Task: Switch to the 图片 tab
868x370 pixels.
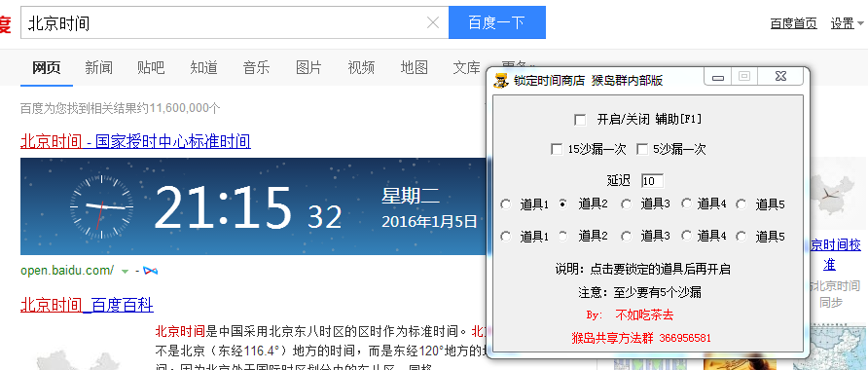Action: point(308,67)
